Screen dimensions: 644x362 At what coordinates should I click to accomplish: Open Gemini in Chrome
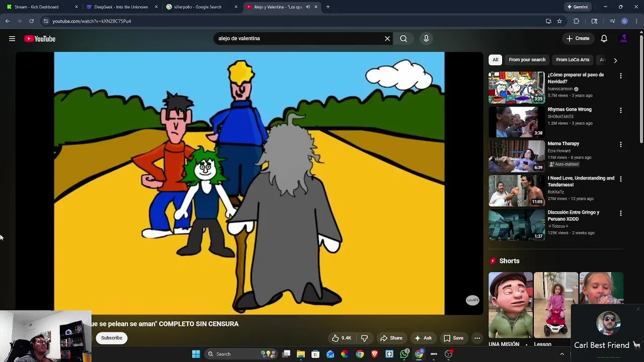[577, 7]
